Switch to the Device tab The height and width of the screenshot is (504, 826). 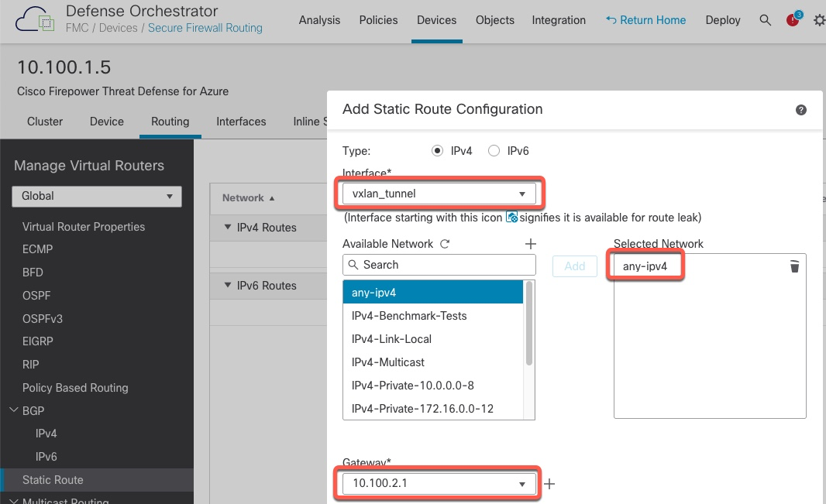click(x=106, y=122)
